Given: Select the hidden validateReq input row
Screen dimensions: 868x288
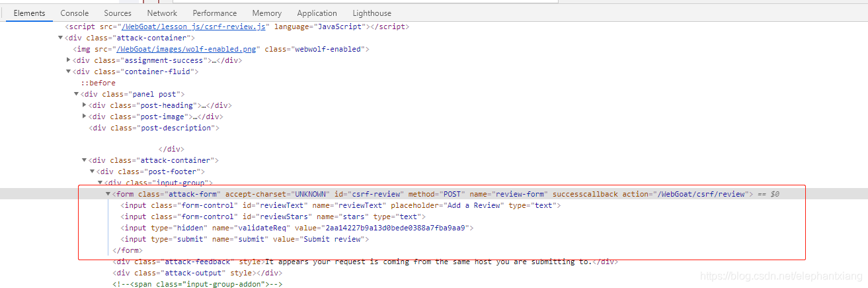Looking at the screenshot, I should point(297,228).
